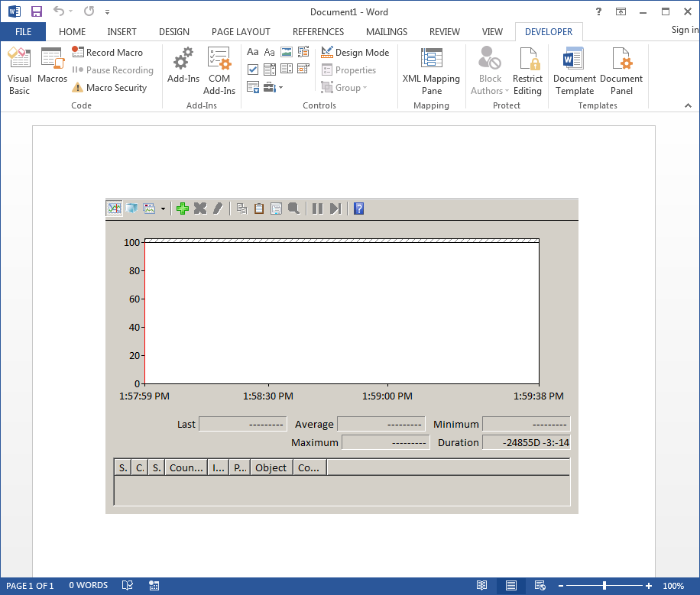Screen dimensions: 700x595
Task: Click the Document Template icon
Action: coord(574,70)
